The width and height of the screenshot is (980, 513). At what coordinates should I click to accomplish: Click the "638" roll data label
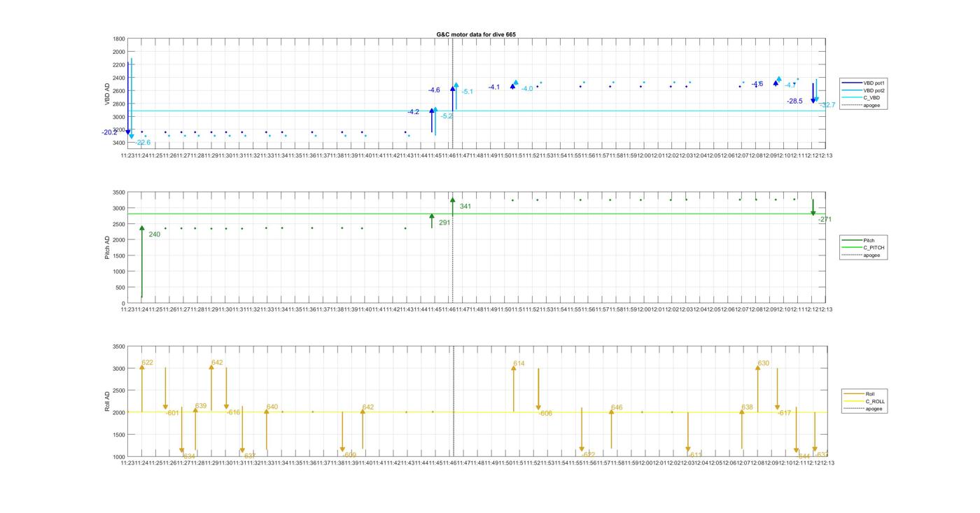(748, 407)
